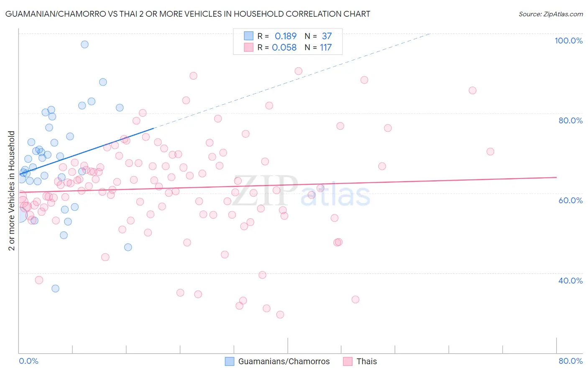Screen dimensions: 588x373
Task: Click the 80.0% x-axis label
Action: [x=570, y=361]
